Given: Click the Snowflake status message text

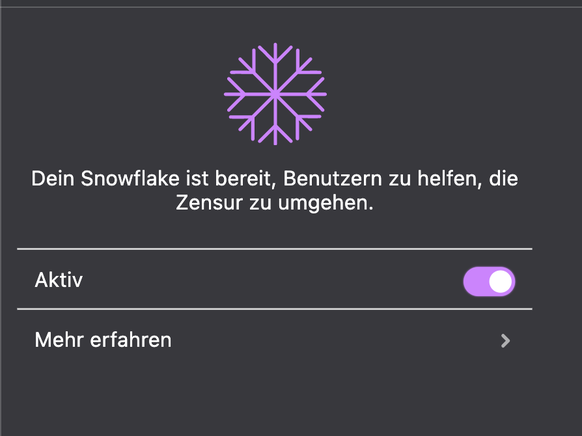Looking at the screenshot, I should click(275, 191).
